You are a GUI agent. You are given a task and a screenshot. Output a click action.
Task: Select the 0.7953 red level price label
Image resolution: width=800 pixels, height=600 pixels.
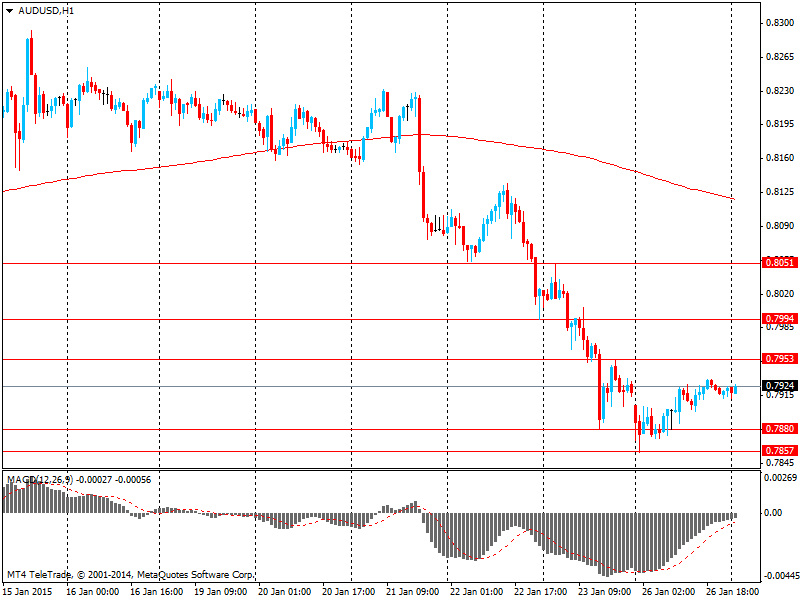[x=780, y=359]
